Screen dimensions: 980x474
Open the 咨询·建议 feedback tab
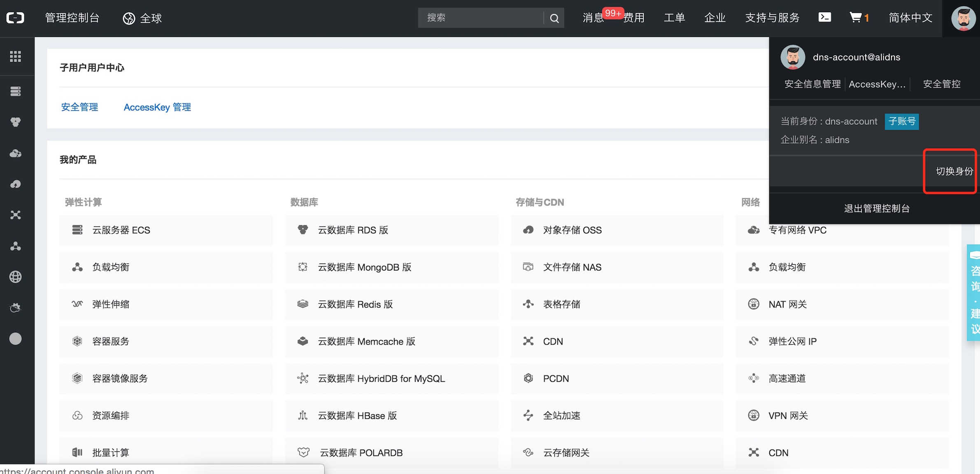point(974,292)
